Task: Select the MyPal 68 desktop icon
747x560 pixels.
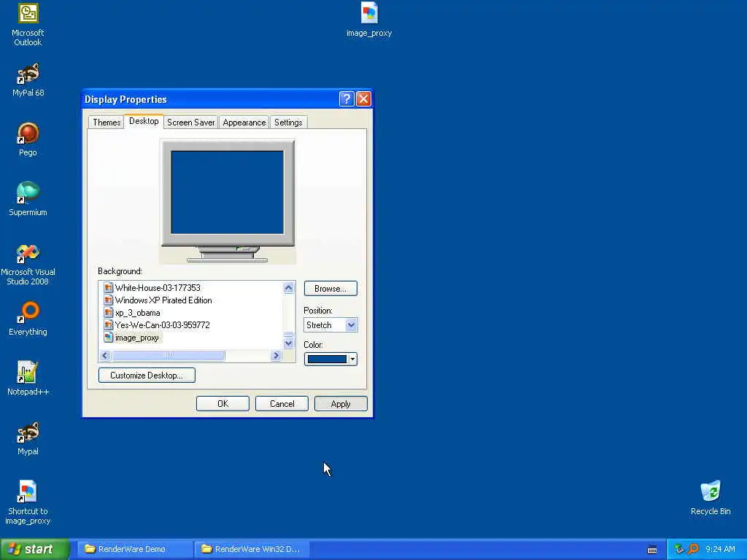Action: pyautogui.click(x=28, y=79)
